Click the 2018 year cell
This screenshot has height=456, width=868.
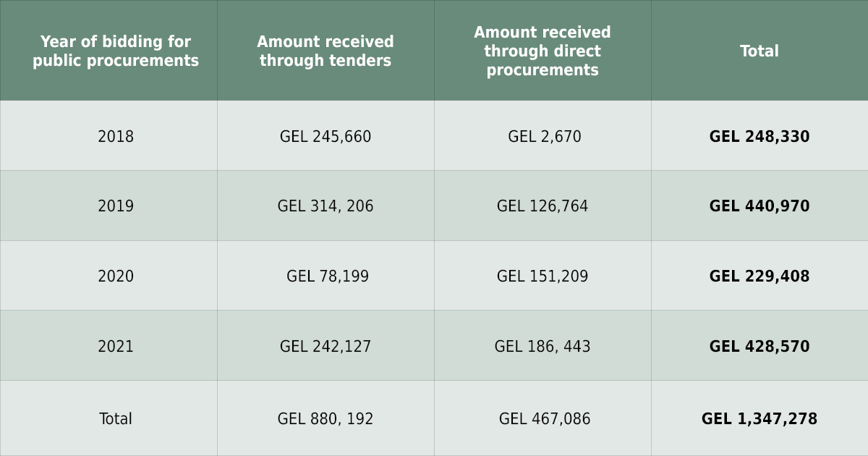116,137
